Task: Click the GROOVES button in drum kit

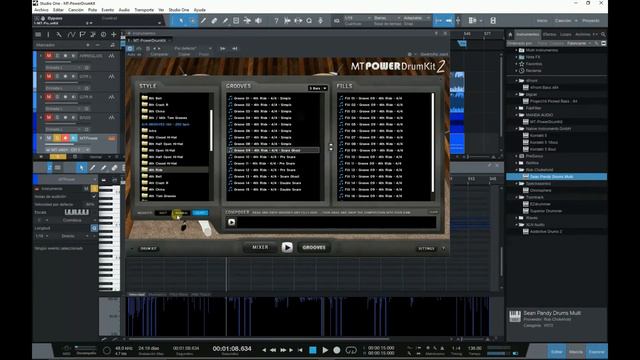Action: coord(314,247)
